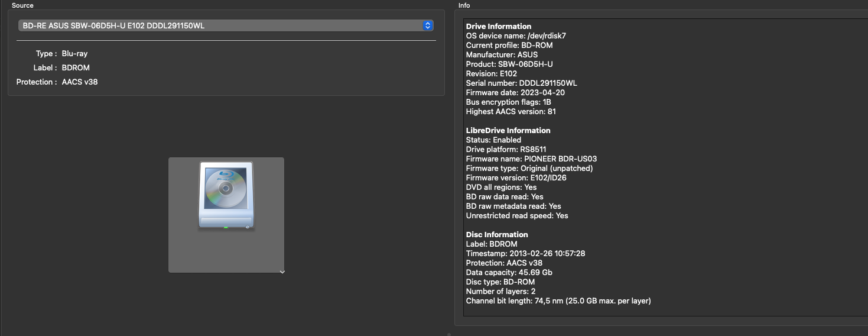The width and height of the screenshot is (868, 336).
Task: Click the Type Blu-ray value in Source
Action: point(74,54)
